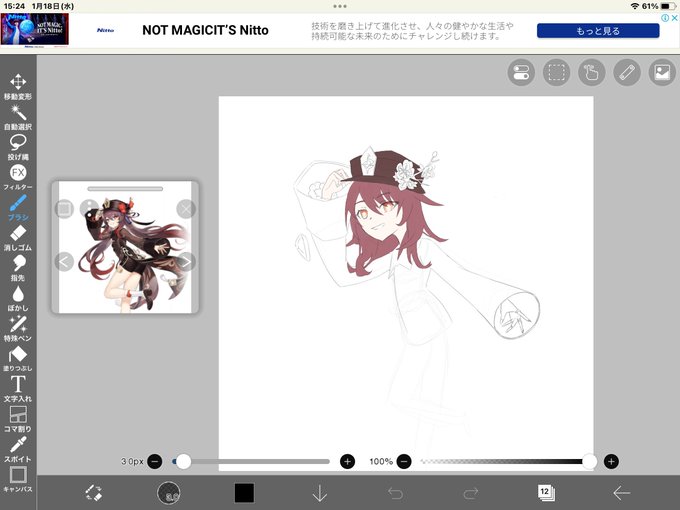Select the 消しゴム eraser tool
This screenshot has width=680, height=510.
(18, 238)
